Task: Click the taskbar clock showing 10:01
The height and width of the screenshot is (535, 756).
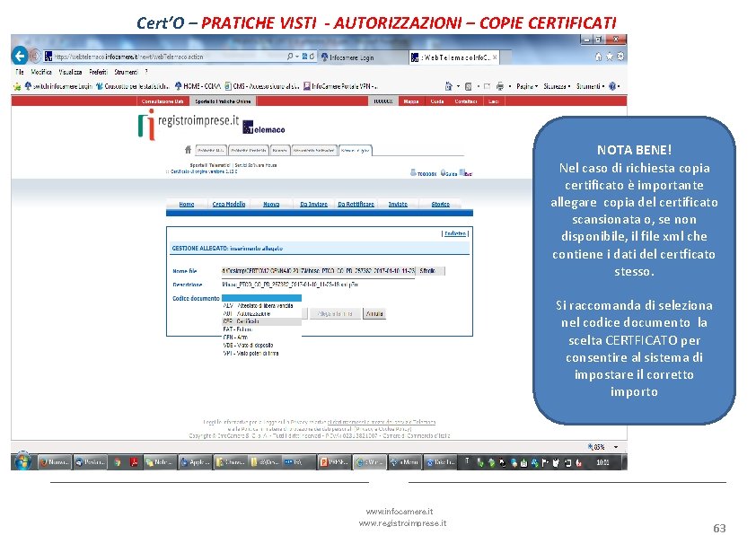Action: (602, 462)
